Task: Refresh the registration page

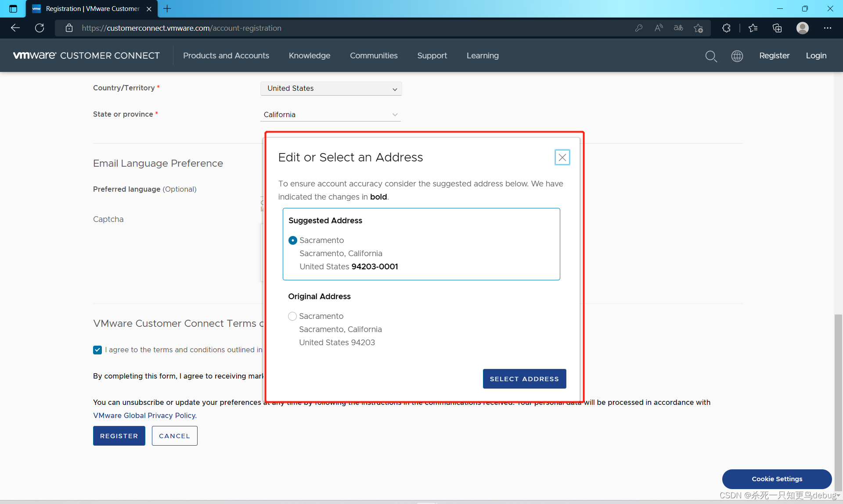Action: point(40,28)
